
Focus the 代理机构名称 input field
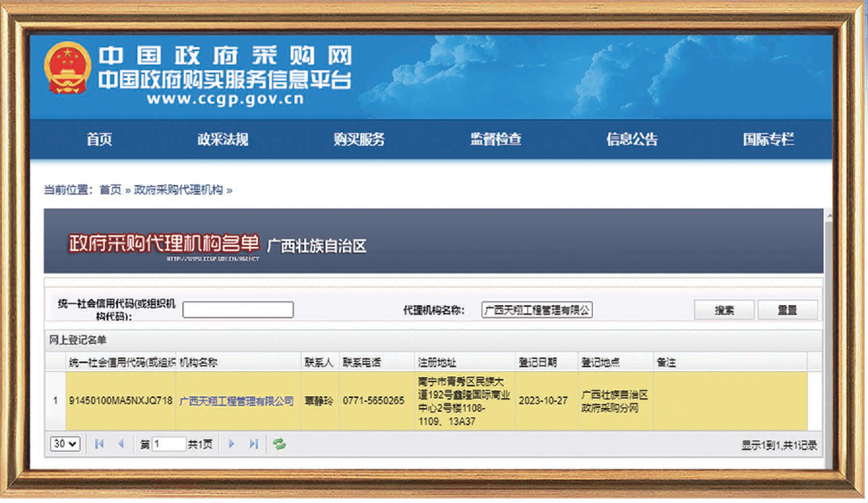537,309
